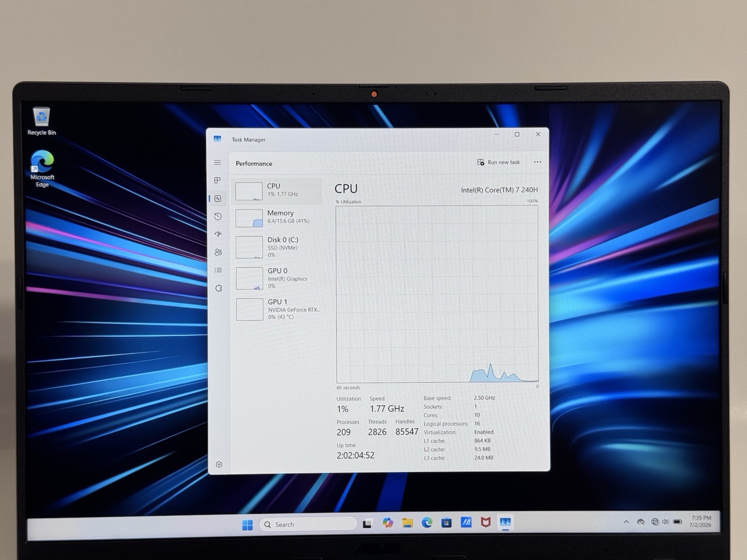Open the Services page icon
This screenshot has height=560, width=747.
pos(218,288)
